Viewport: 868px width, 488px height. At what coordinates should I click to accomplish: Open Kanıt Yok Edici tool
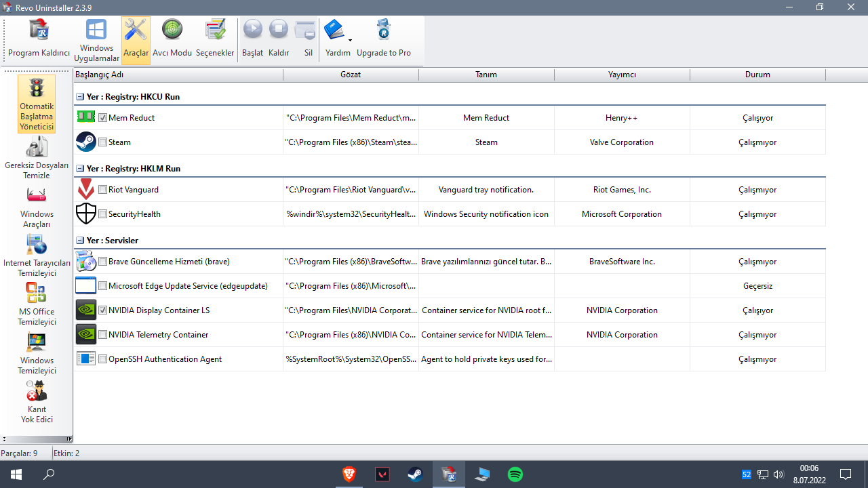point(37,402)
